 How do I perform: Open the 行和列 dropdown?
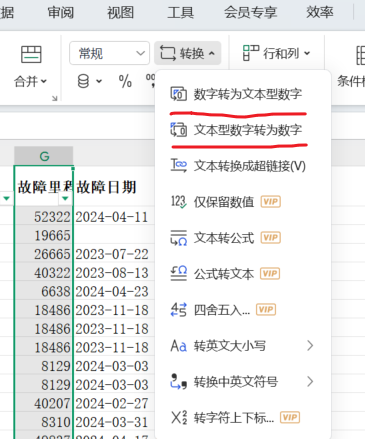pos(277,53)
